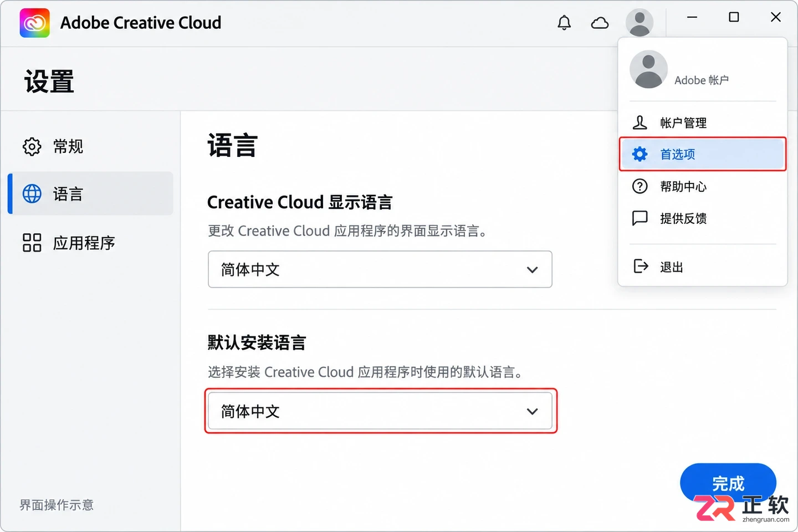Click the 设置 page heading
This screenshot has height=532, width=798.
click(49, 81)
